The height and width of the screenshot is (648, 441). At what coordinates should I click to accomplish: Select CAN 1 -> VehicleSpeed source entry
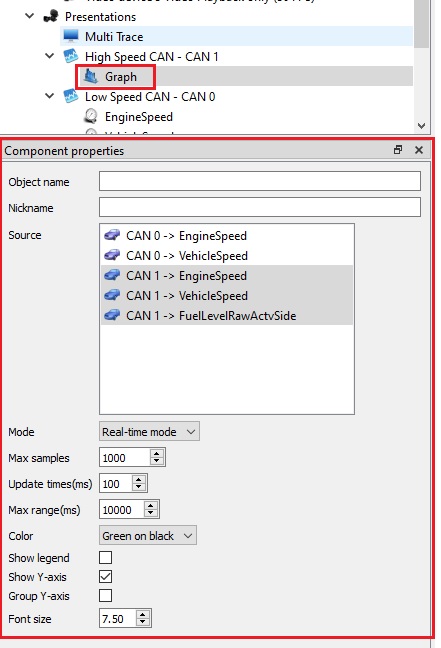(x=227, y=295)
